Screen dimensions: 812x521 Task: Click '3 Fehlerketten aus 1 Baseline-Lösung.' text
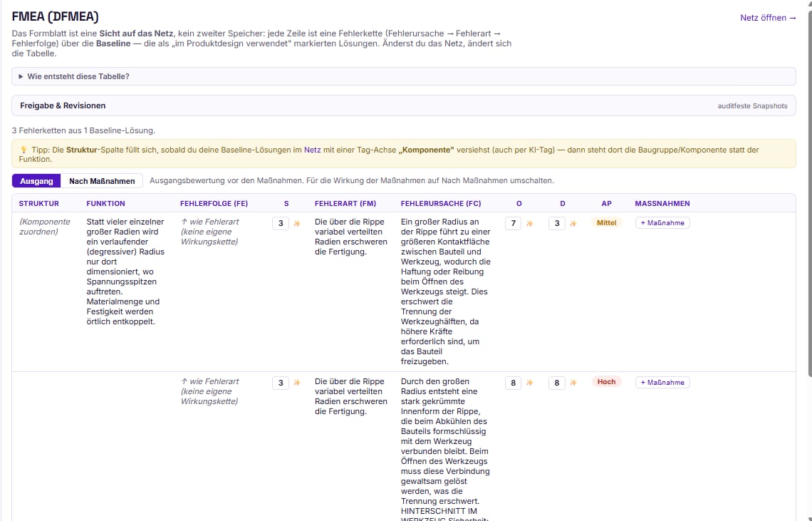[x=83, y=130]
